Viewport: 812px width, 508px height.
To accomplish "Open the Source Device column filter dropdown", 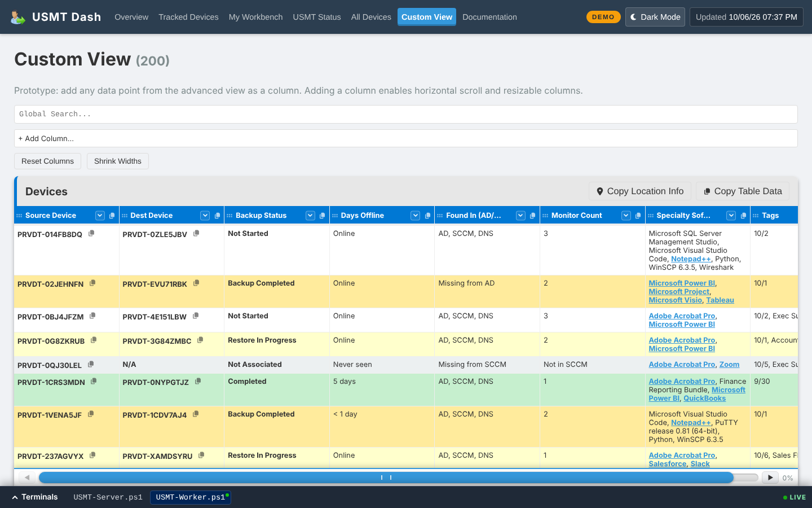I will pos(100,216).
